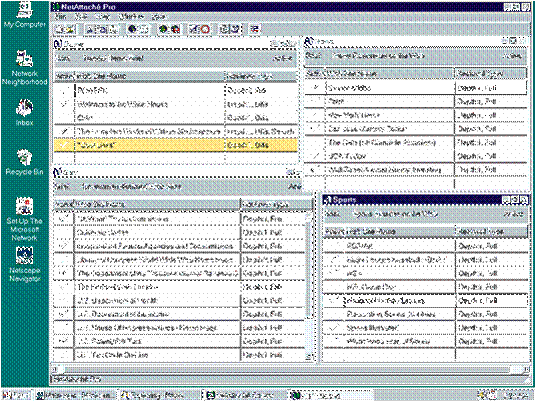This screenshot has height=402, width=536.
Task: Open the Inbox desktop icon
Action: (24, 112)
